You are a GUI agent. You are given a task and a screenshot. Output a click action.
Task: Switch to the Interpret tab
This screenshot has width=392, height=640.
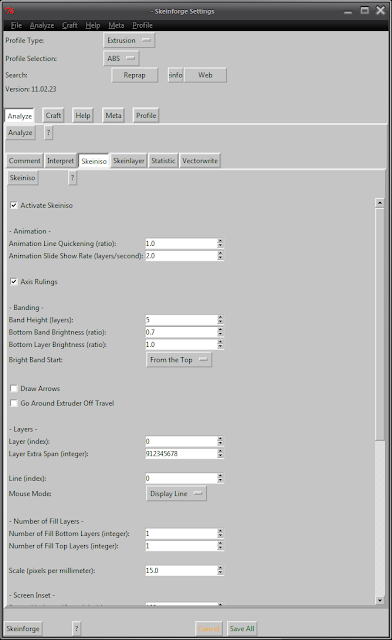60,161
